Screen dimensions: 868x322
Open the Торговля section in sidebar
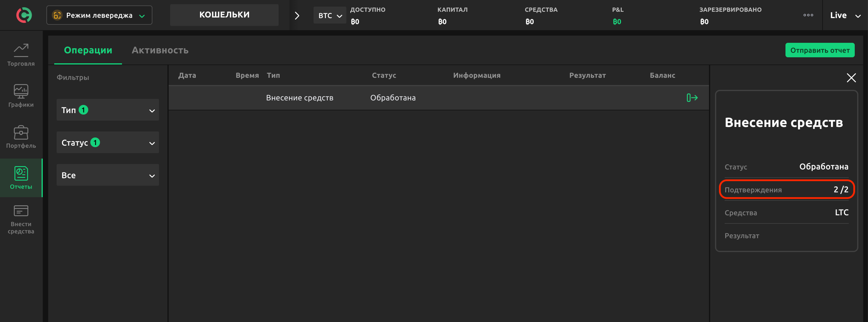[x=21, y=54]
